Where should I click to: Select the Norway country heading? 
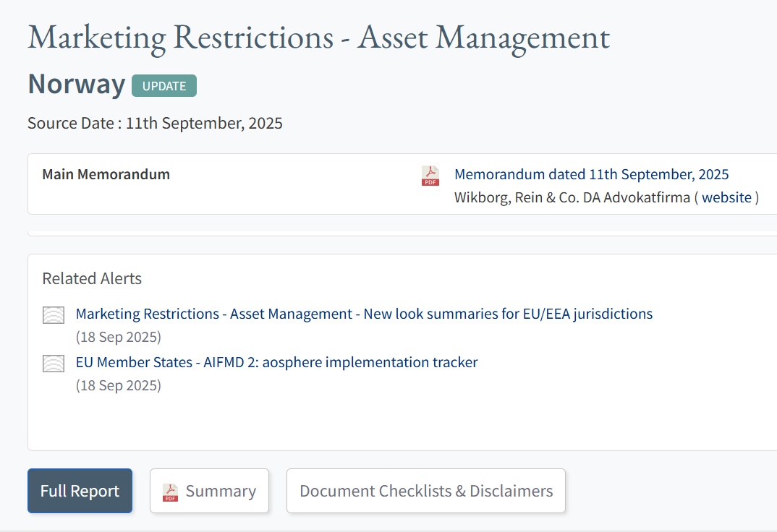tap(76, 85)
